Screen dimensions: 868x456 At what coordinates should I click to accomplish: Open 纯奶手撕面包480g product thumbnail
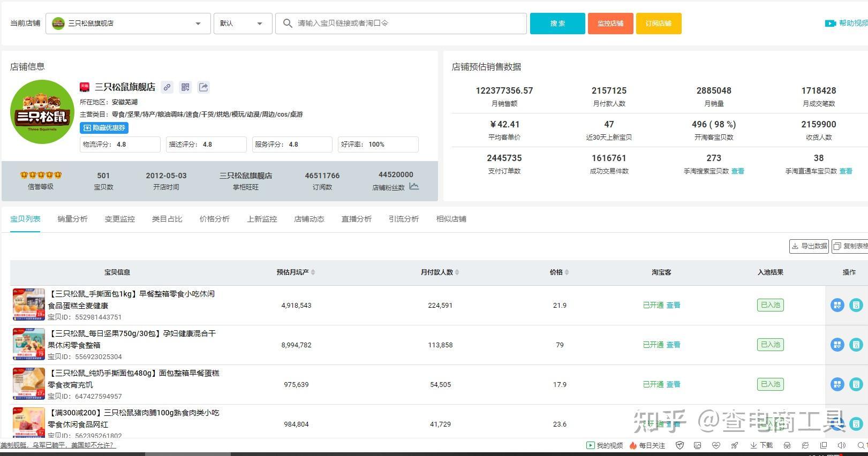point(29,384)
